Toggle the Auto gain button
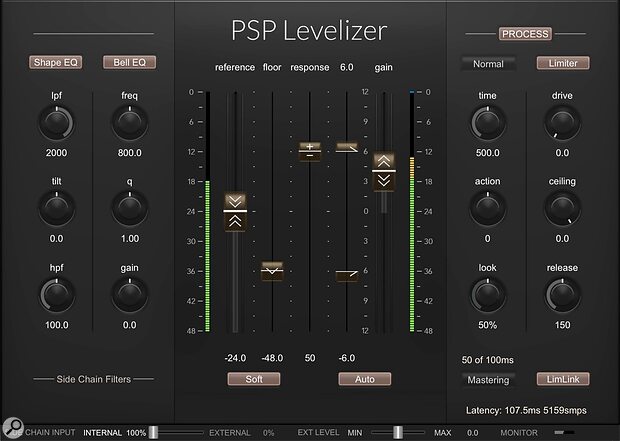 [365, 379]
